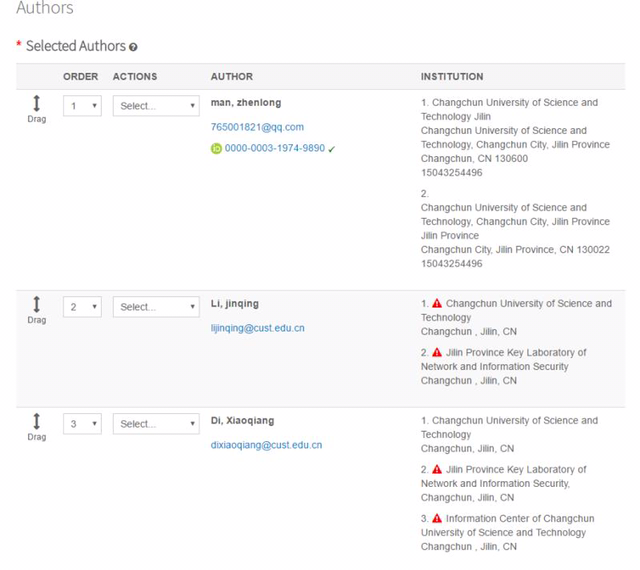The image size is (640, 570).
Task: Open order dropdown for author 3
Action: click(x=82, y=424)
